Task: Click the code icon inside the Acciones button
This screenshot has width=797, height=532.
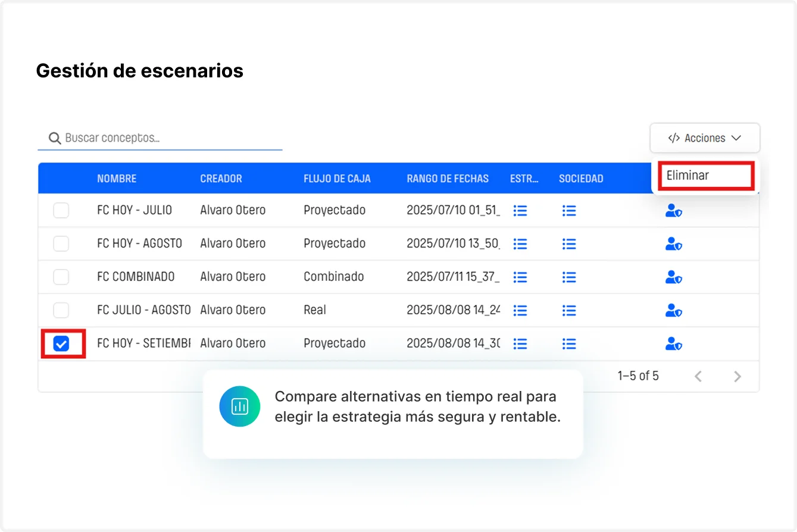Action: [673, 137]
